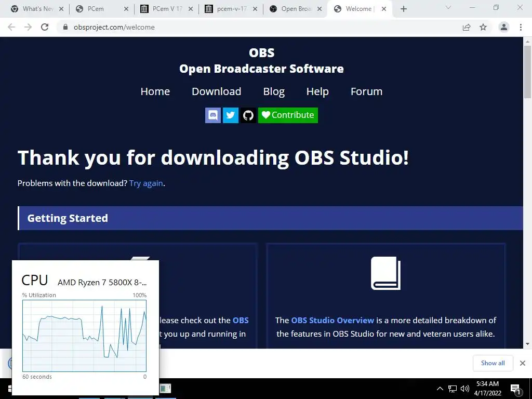Close the pcem-v-17 tab
The image size is (532, 399).
click(255, 9)
